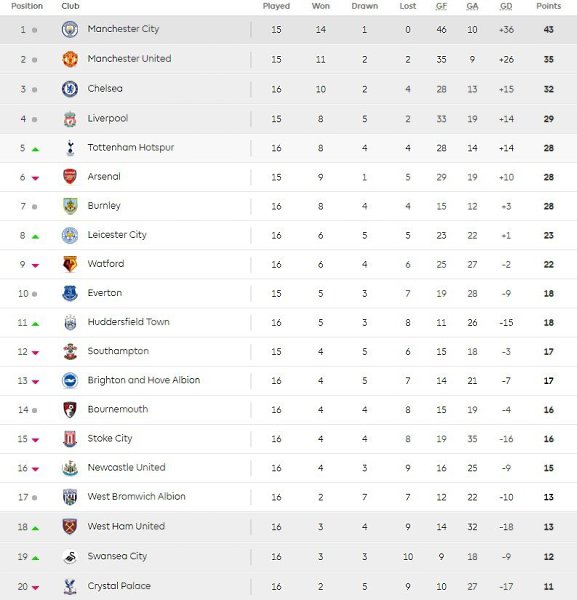Click the GD column header
577x600 pixels.
506,6
